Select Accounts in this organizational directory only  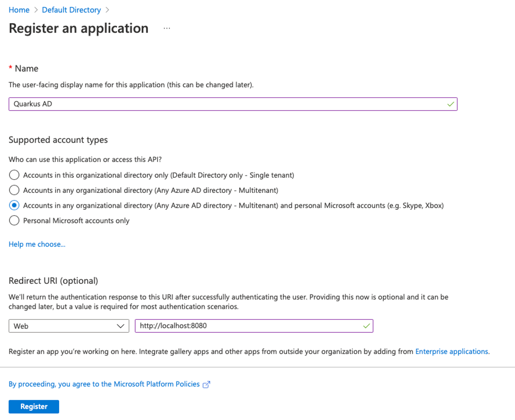click(x=14, y=175)
